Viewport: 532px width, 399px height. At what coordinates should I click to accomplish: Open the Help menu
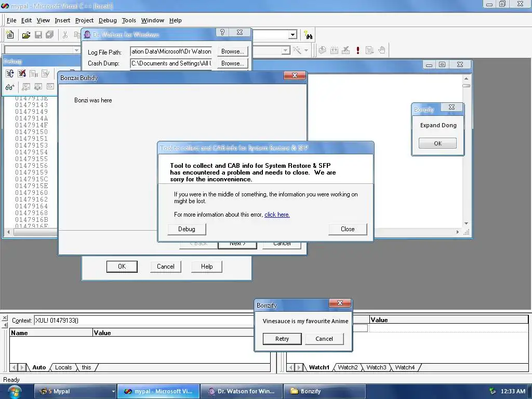[x=176, y=20]
